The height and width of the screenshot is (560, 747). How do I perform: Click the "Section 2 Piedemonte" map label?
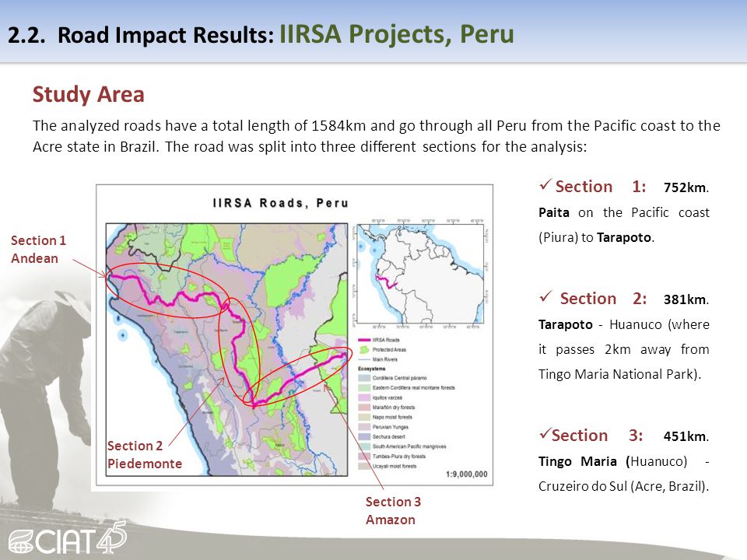point(145,455)
